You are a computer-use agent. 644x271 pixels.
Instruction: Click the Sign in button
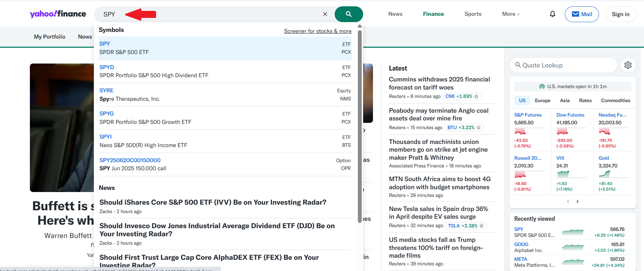click(620, 14)
